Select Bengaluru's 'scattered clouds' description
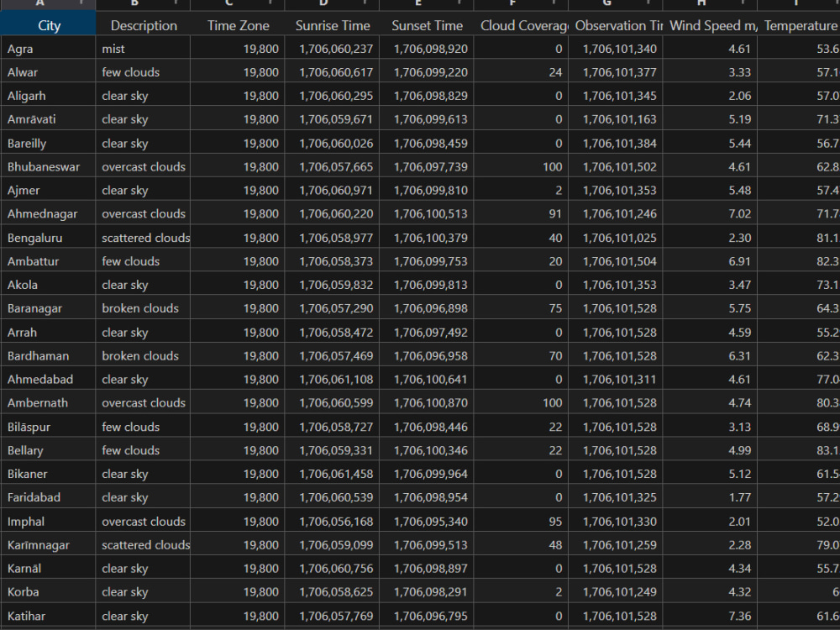The height and width of the screenshot is (630, 840). pos(143,238)
